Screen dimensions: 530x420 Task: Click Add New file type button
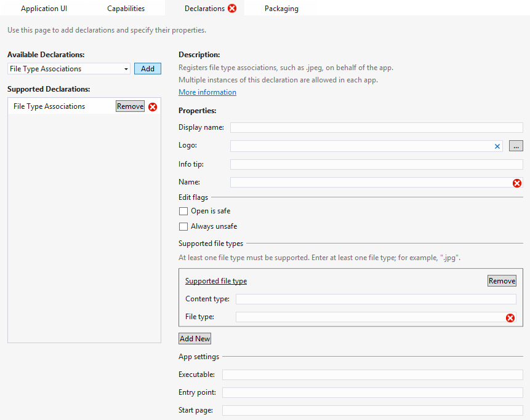195,339
